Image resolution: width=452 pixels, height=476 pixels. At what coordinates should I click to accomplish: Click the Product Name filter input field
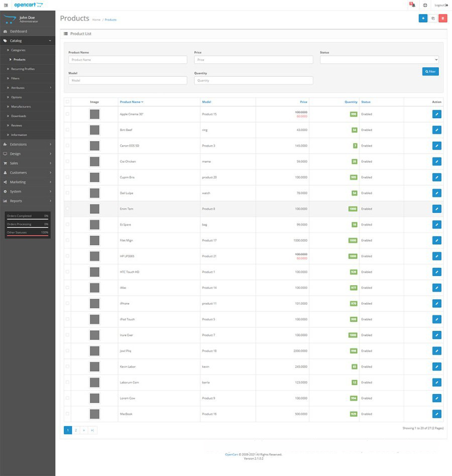click(x=128, y=60)
